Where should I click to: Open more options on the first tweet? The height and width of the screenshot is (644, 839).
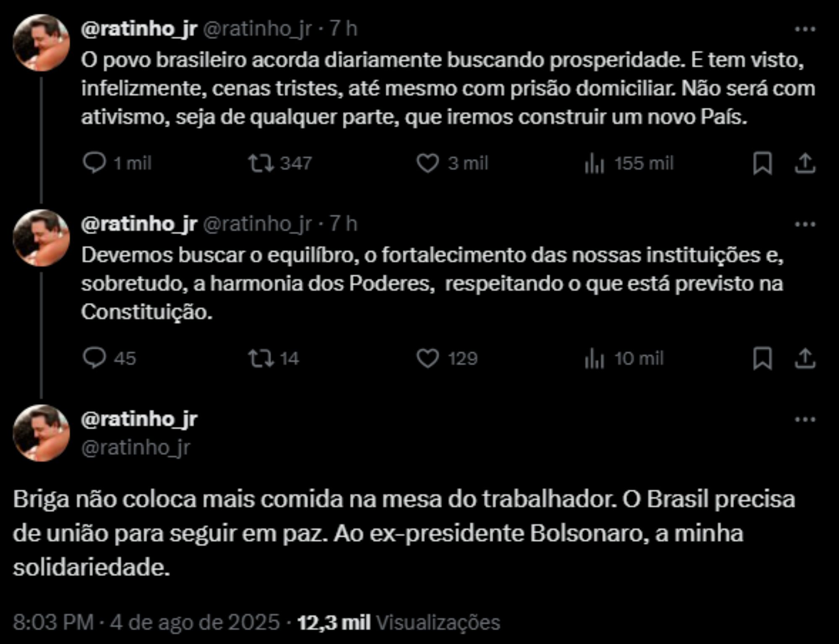click(x=805, y=29)
